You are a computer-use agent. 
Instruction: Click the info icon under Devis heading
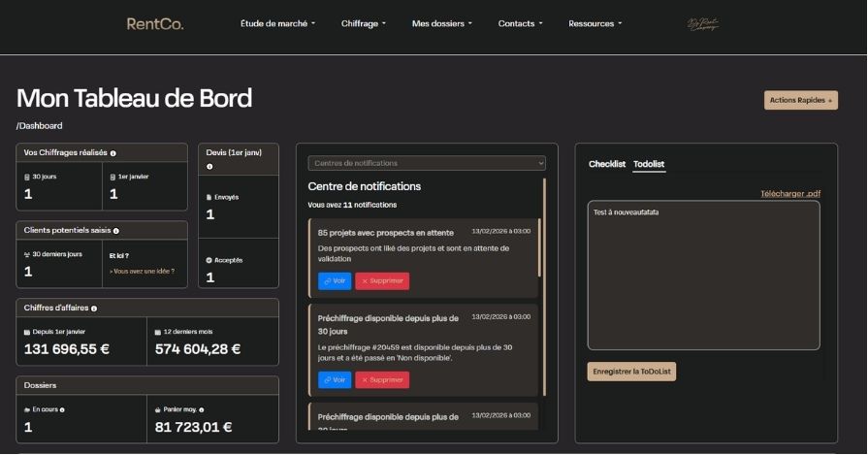[x=209, y=167]
